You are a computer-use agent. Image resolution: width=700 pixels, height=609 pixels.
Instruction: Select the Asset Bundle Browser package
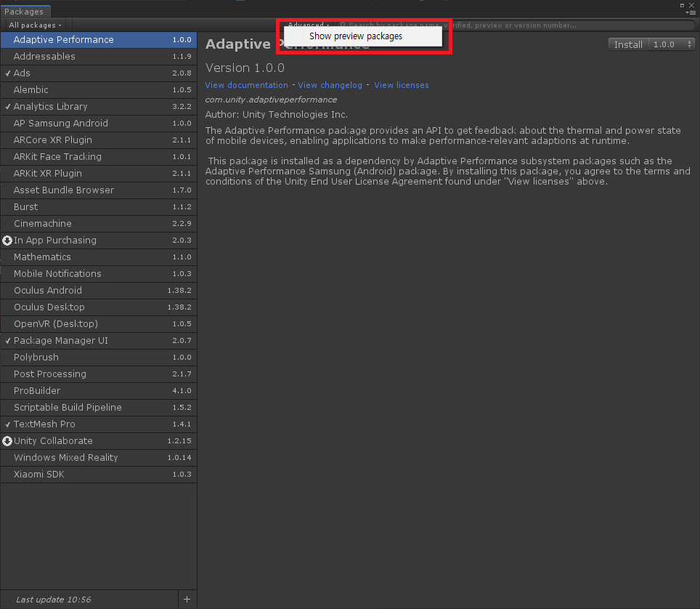[x=99, y=190]
